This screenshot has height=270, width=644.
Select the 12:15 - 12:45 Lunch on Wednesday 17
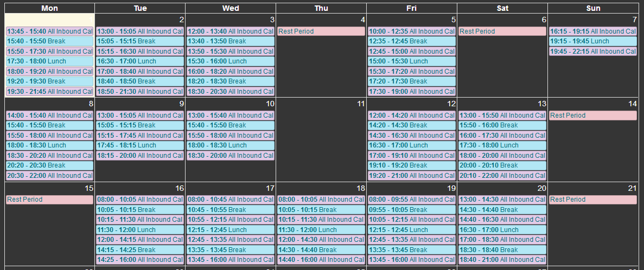coord(231,230)
